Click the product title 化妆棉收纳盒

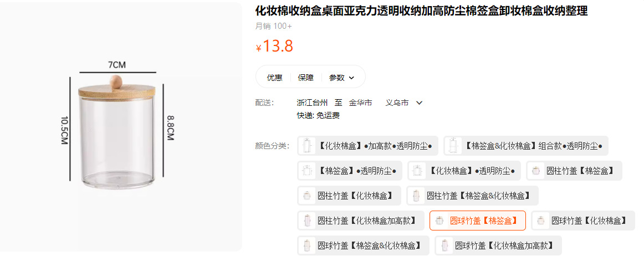pos(421,11)
